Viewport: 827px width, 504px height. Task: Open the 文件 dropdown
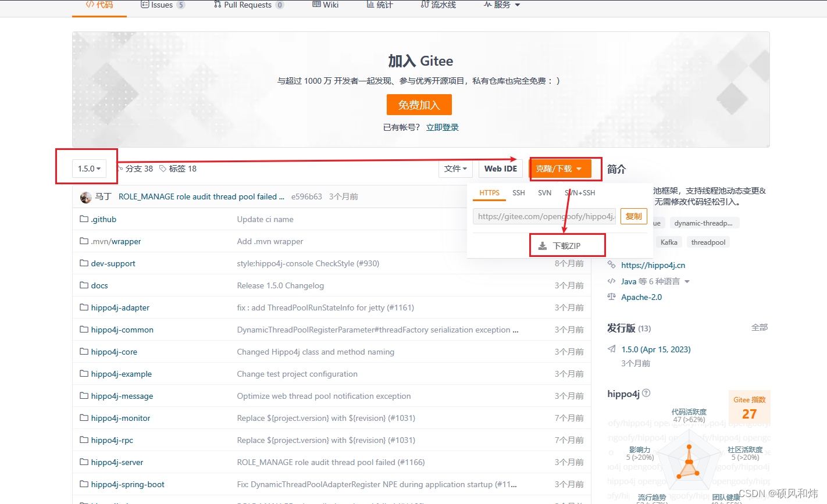[x=455, y=169]
